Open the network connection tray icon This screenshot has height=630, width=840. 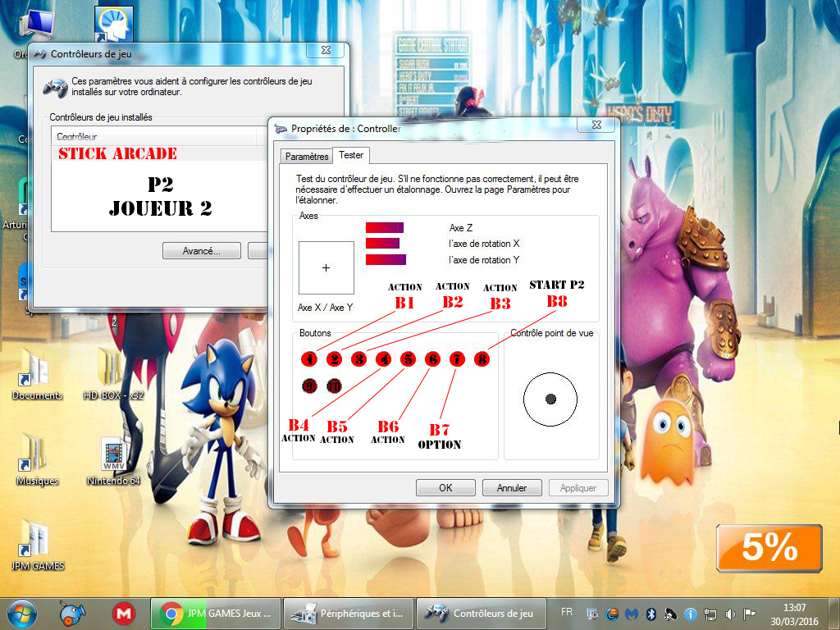pyautogui.click(x=710, y=614)
